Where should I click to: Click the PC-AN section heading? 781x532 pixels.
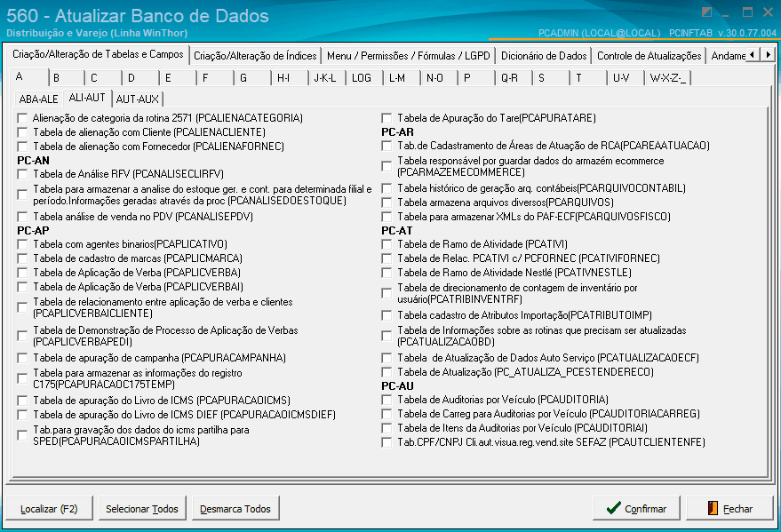pos(33,160)
